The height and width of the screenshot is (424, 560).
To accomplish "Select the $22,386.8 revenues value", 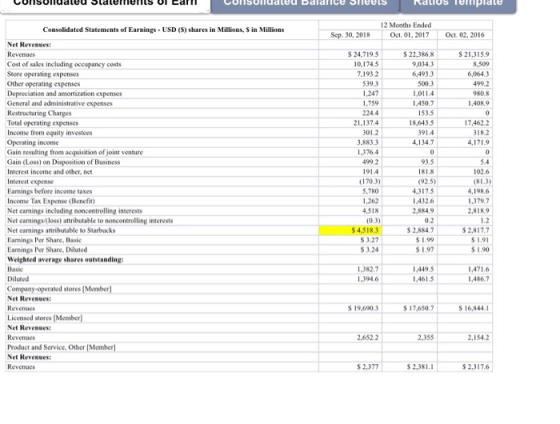I will (419, 55).
